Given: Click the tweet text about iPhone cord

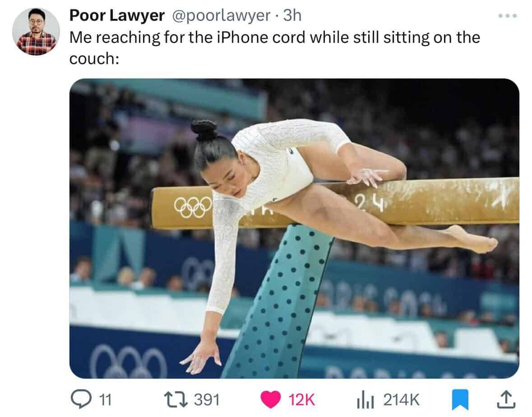Looking at the screenshot, I should pos(274,48).
